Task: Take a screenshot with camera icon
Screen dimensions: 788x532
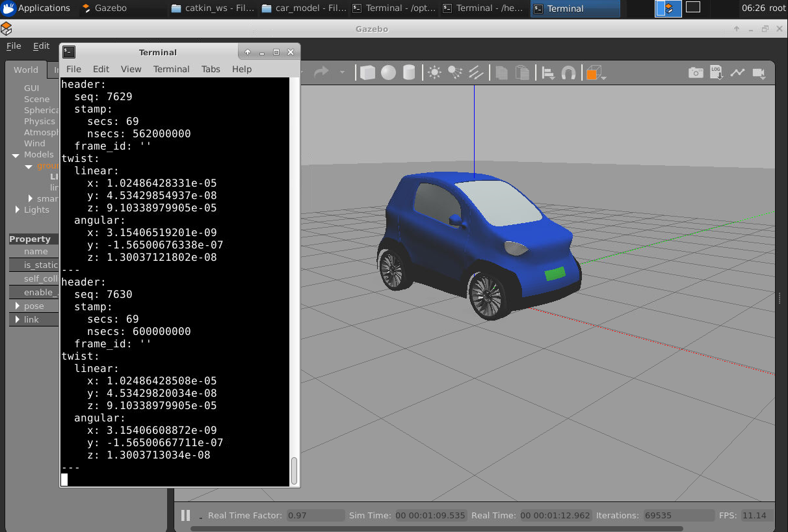Action: (696, 72)
